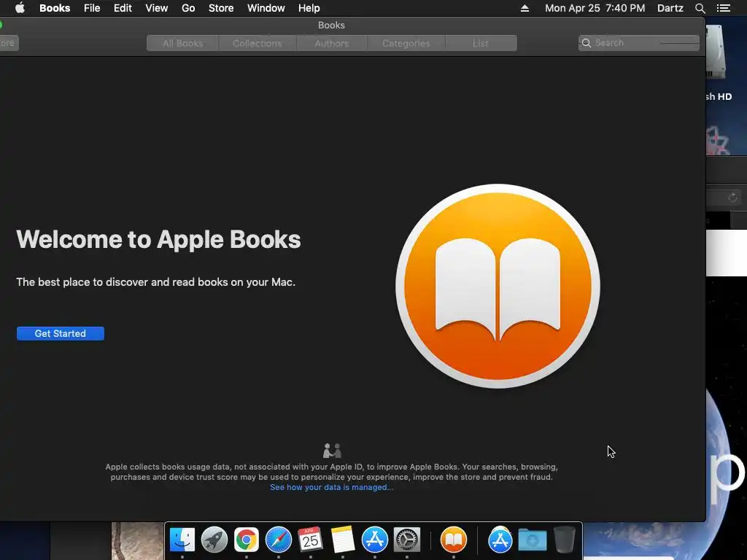
Task: Open the Help menu
Action: coord(309,8)
